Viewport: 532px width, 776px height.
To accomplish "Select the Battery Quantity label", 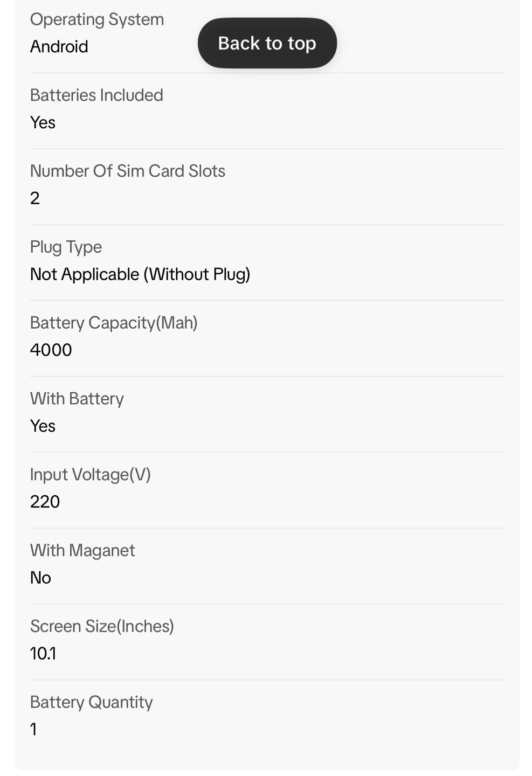I will [92, 702].
